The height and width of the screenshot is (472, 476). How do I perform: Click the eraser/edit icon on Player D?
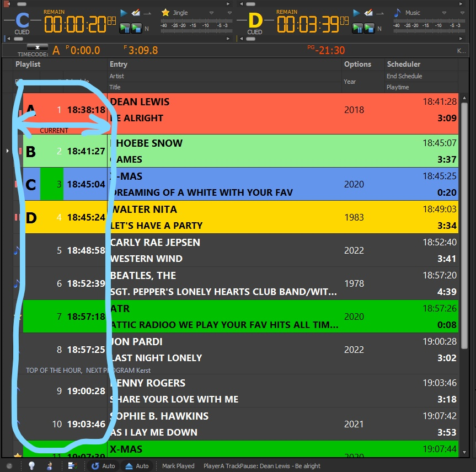click(368, 13)
